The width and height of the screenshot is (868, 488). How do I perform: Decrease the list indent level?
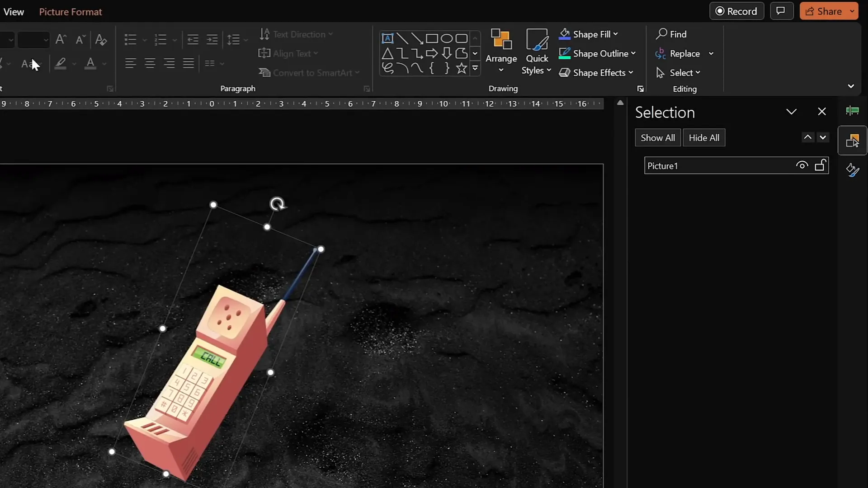pyautogui.click(x=193, y=40)
